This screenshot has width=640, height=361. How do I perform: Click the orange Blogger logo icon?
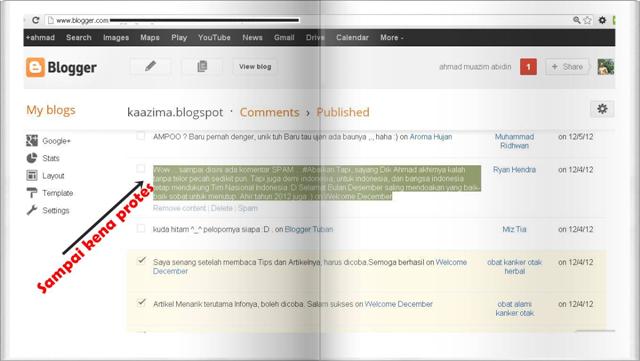(35, 67)
